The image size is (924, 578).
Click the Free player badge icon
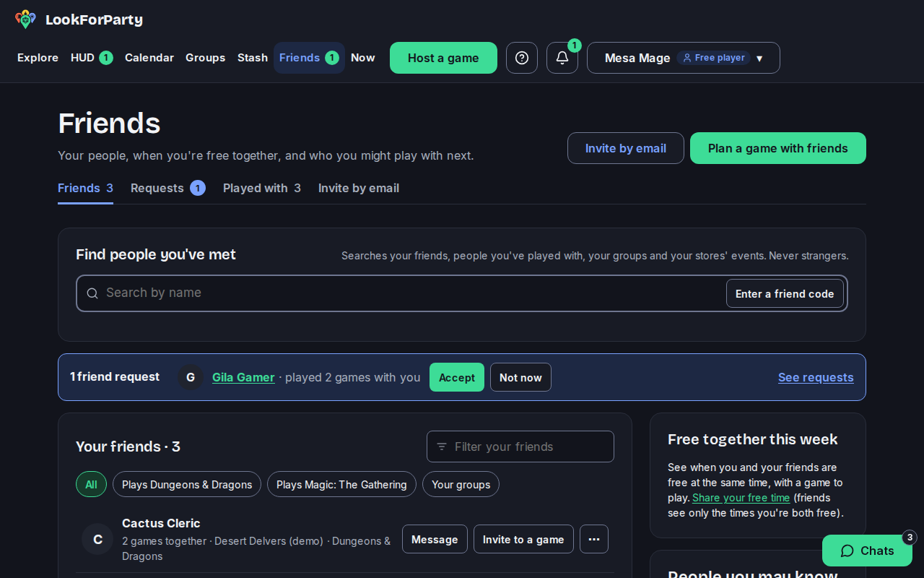pos(687,58)
